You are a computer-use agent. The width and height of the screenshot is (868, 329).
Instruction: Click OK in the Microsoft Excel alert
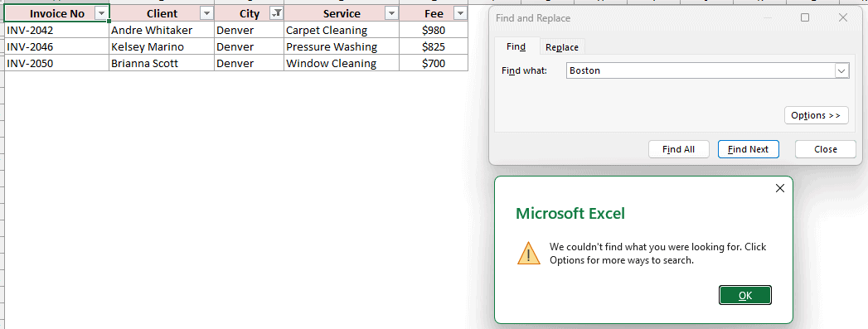(x=745, y=295)
